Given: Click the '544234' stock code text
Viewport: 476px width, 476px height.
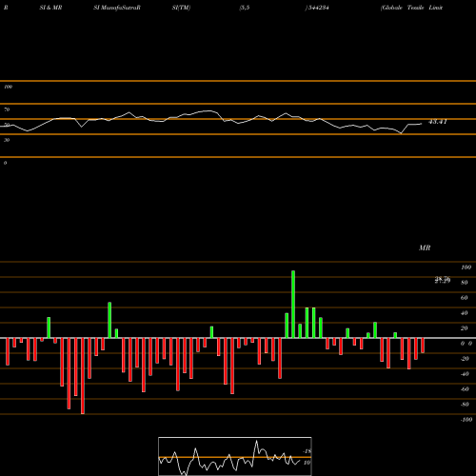Looking at the screenshot, I should click(x=319, y=8).
